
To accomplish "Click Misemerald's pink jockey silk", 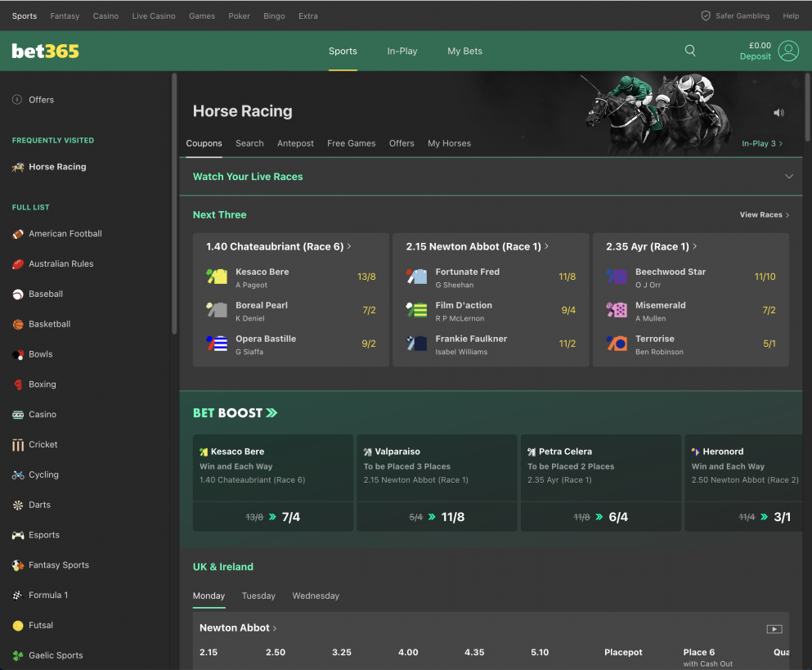I will click(617, 310).
